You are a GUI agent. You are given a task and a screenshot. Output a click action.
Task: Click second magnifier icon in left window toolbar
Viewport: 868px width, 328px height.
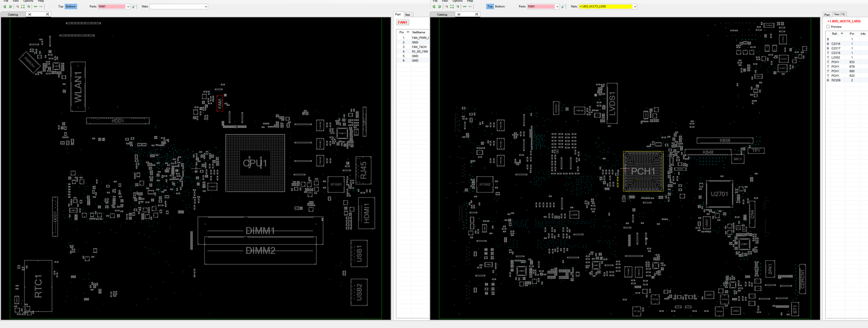tap(28, 6)
